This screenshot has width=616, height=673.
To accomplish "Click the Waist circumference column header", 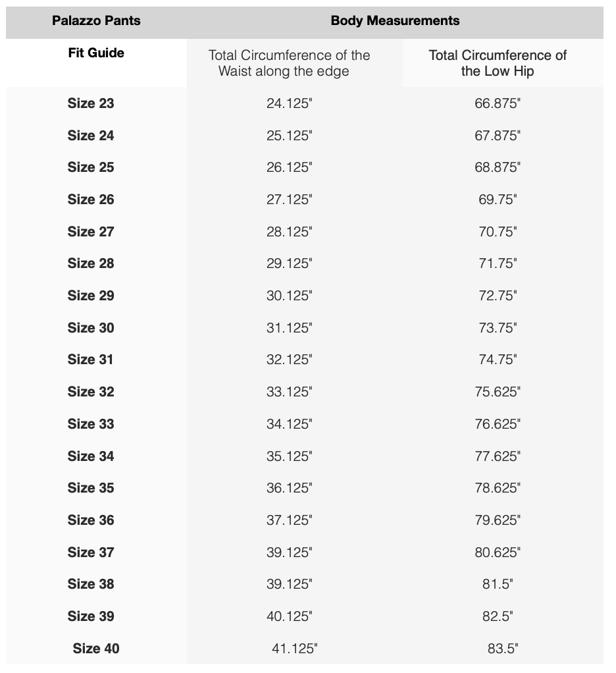I will 289,63.
